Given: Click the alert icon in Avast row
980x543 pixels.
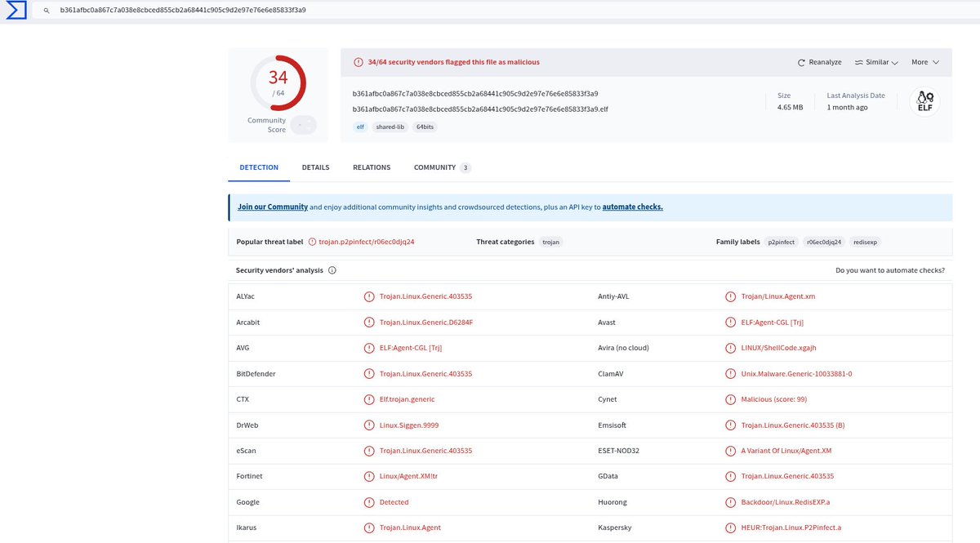Looking at the screenshot, I should 731,323.
